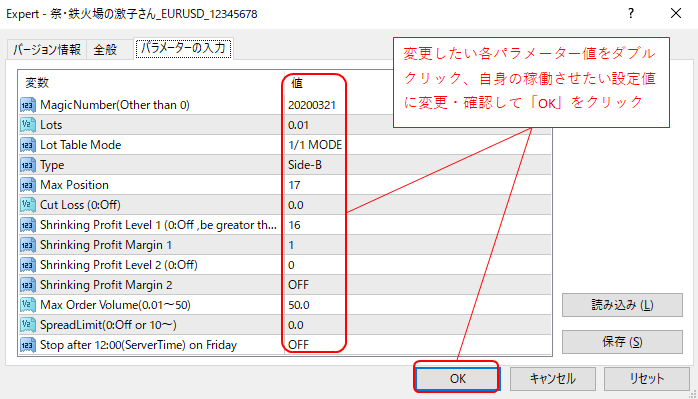
Task: Click the Type row integer icon
Action: coord(28,165)
